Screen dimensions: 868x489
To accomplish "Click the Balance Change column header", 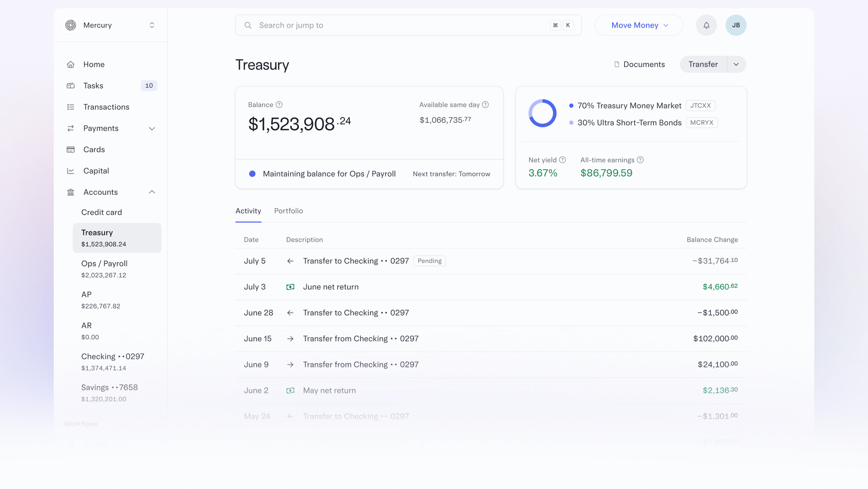I will coord(712,240).
